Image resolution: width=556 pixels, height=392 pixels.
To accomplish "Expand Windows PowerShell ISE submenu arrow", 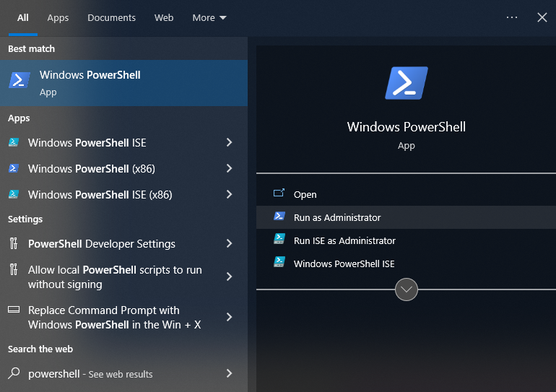I will pyautogui.click(x=229, y=143).
